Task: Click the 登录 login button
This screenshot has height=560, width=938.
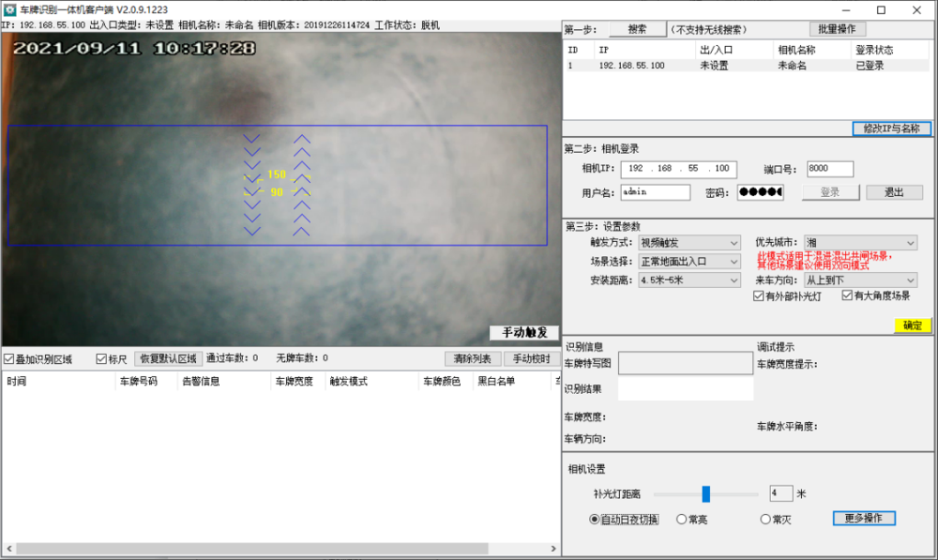Action: click(x=830, y=192)
